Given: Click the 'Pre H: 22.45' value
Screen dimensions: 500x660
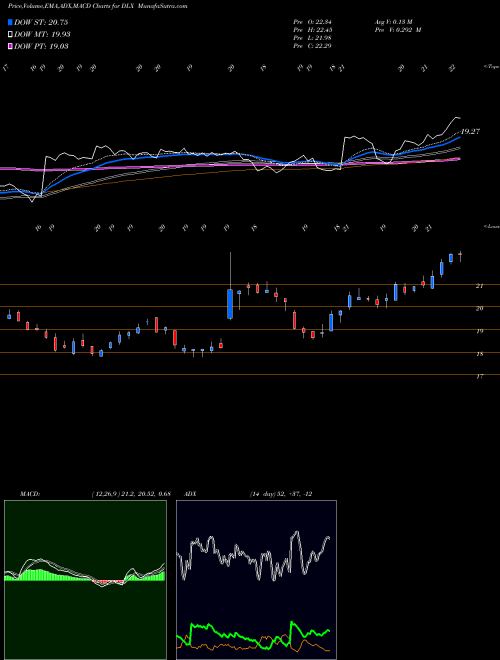Looking at the screenshot, I should (x=312, y=30).
